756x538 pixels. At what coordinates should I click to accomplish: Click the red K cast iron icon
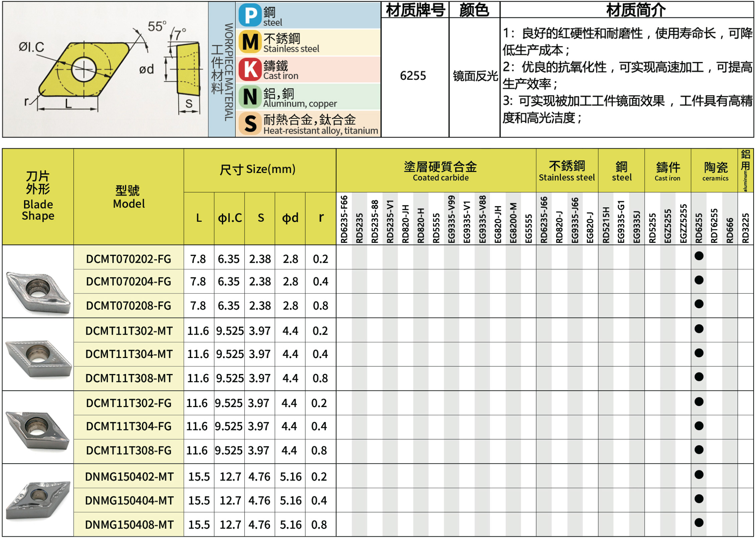coord(250,69)
